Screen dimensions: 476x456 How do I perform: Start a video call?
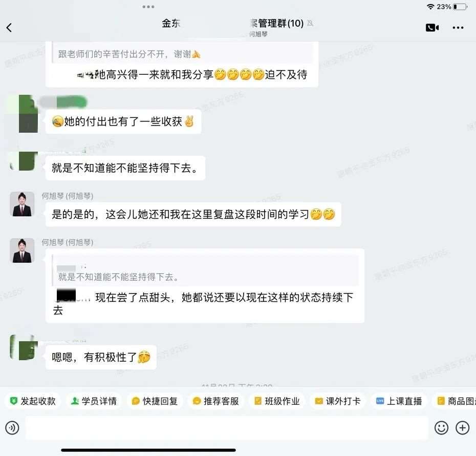432,28
